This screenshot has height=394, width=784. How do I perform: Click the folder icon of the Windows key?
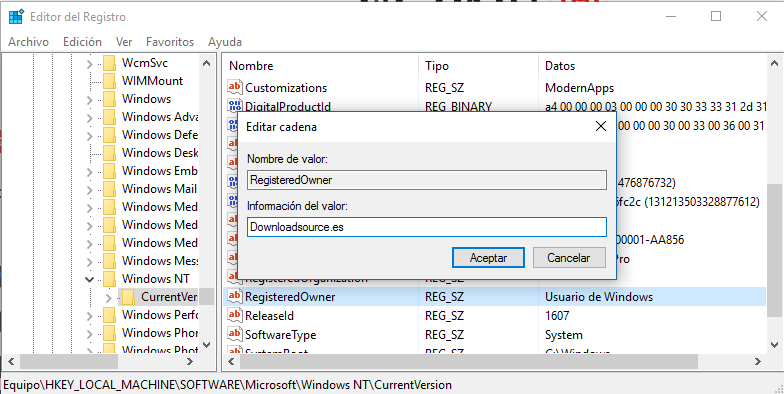[110, 99]
